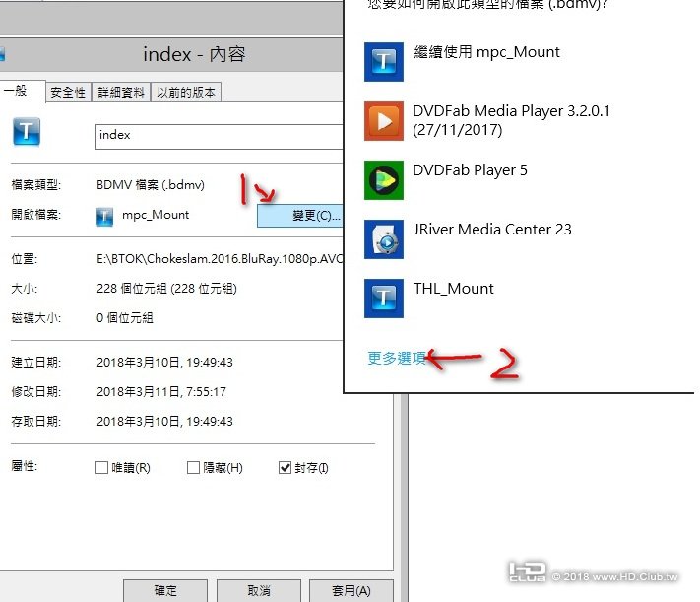Click the creation date value beside 建立日期
Screen dimensions: 700x602
[x=164, y=362]
